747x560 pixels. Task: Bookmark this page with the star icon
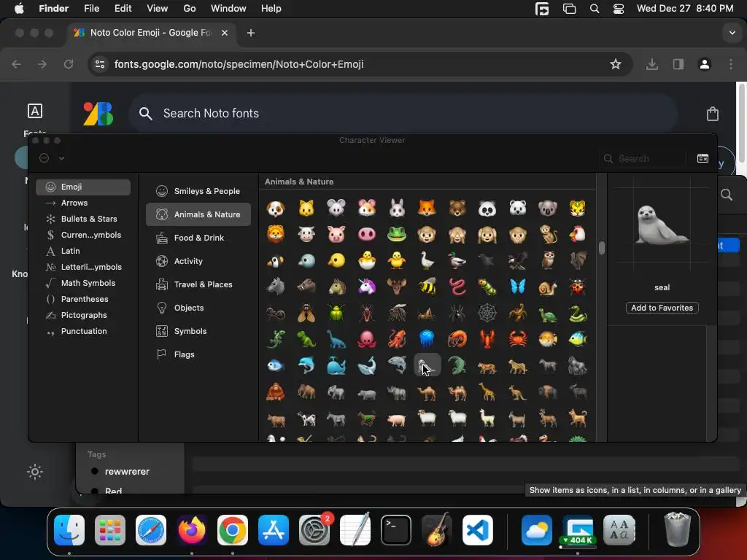[616, 64]
